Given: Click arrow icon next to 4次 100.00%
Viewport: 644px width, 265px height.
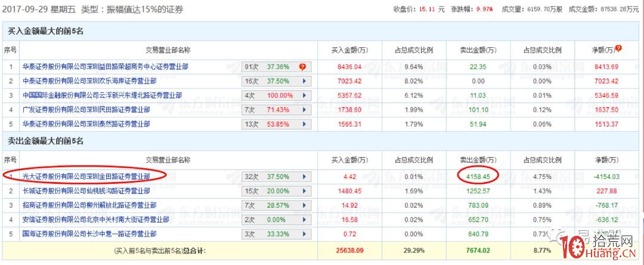Looking at the screenshot, I should click(x=305, y=95).
